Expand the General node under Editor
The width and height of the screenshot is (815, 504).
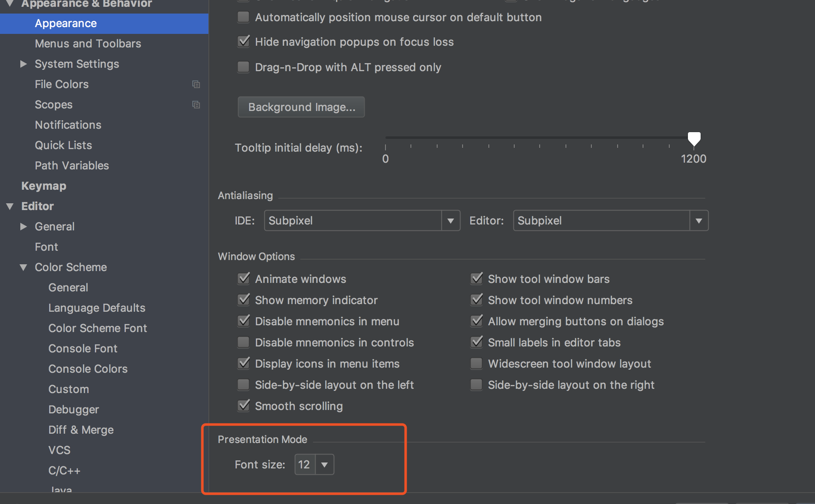24,227
